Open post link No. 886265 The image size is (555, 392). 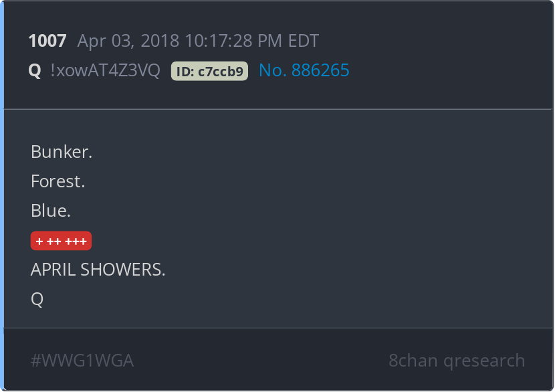pos(304,70)
